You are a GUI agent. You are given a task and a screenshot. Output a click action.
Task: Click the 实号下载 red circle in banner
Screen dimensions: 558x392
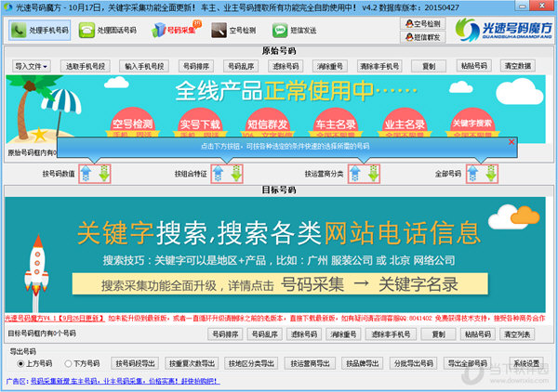tap(200, 123)
